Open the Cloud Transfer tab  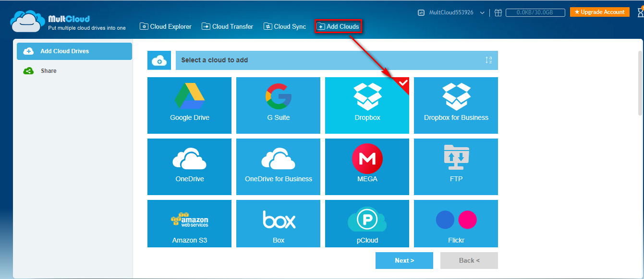pos(227,26)
